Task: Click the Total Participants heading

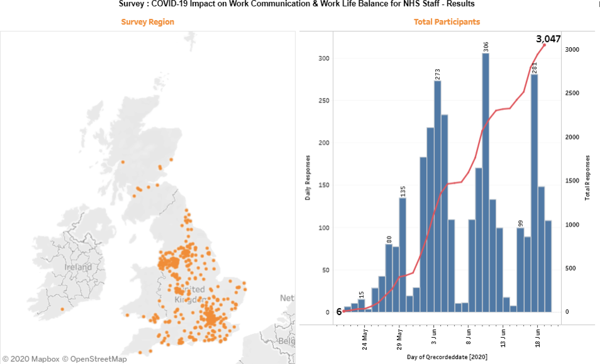Action: (x=447, y=22)
